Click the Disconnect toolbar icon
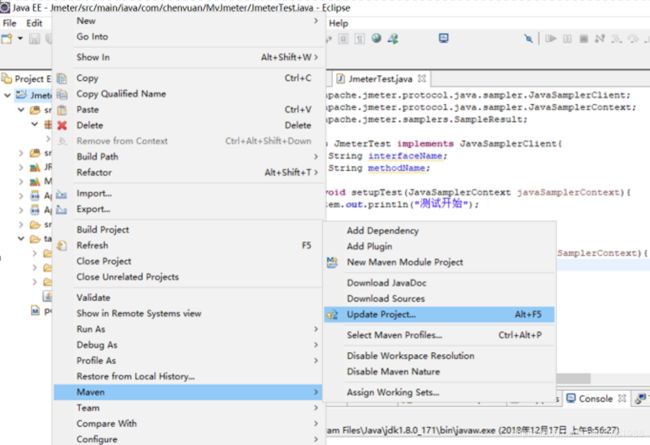This screenshot has height=445, width=650. pos(599,39)
